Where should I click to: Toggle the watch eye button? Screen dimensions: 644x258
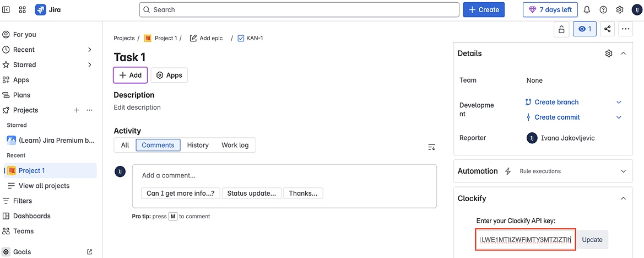tap(585, 29)
